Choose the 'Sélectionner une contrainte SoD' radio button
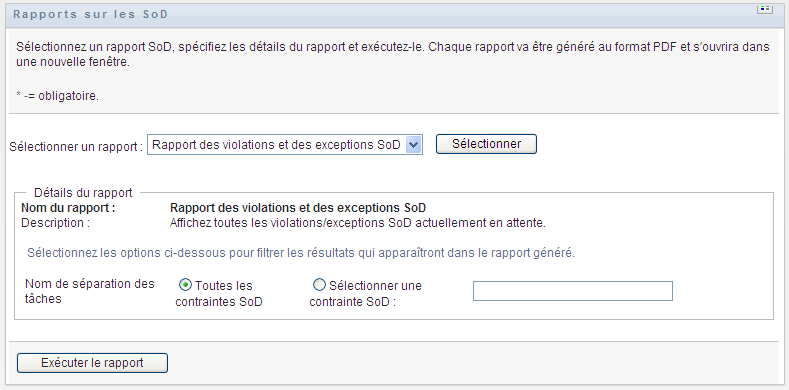 [x=319, y=285]
